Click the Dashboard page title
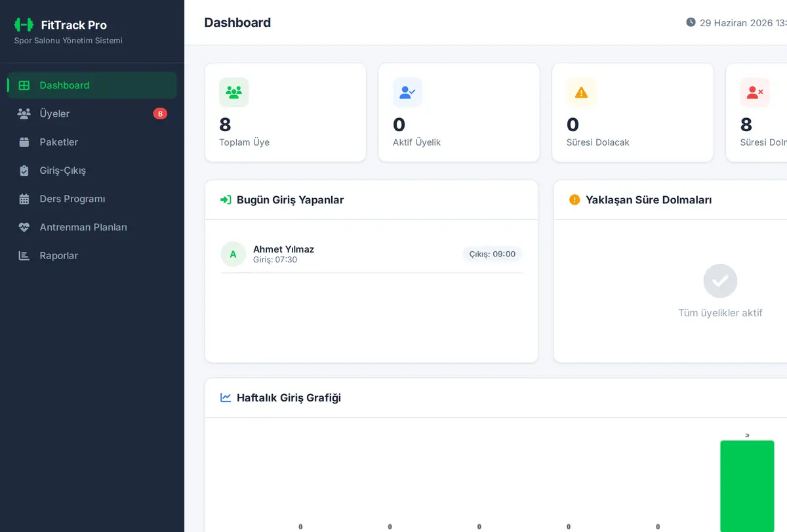The image size is (787, 532). pos(237,22)
